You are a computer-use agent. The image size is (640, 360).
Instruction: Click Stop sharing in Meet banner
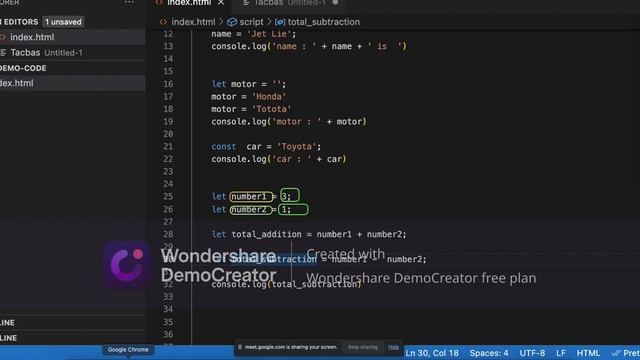tap(362, 347)
